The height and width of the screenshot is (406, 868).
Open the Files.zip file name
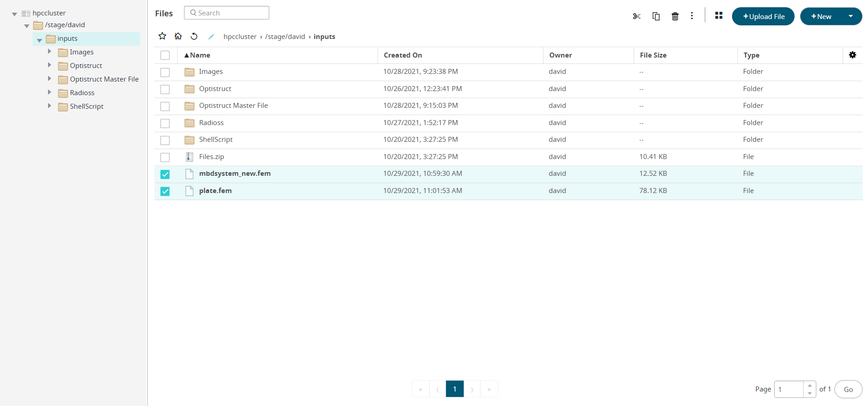click(x=212, y=157)
